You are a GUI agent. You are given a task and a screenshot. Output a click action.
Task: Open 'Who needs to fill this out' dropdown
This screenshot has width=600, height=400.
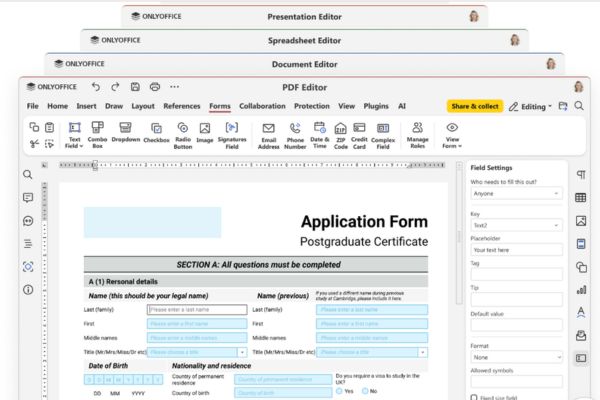516,193
